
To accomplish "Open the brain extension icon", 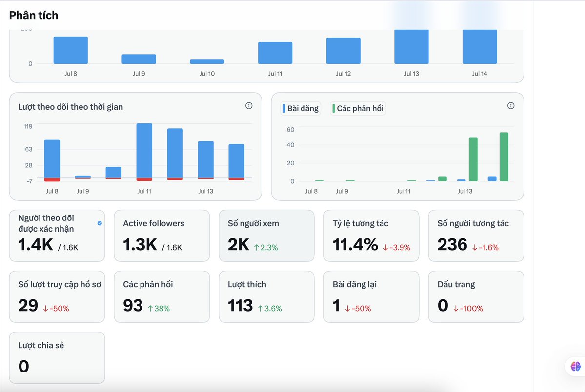I will click(576, 366).
